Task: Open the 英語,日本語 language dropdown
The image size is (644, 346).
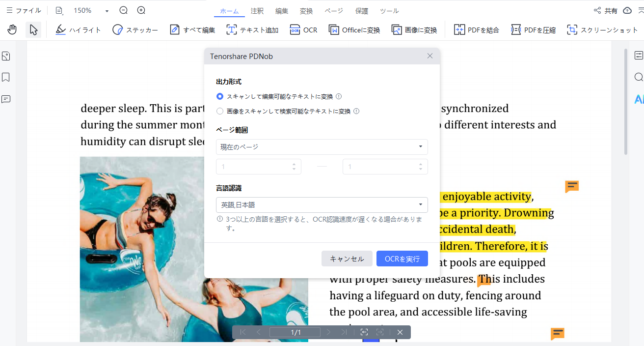Action: coord(322,205)
